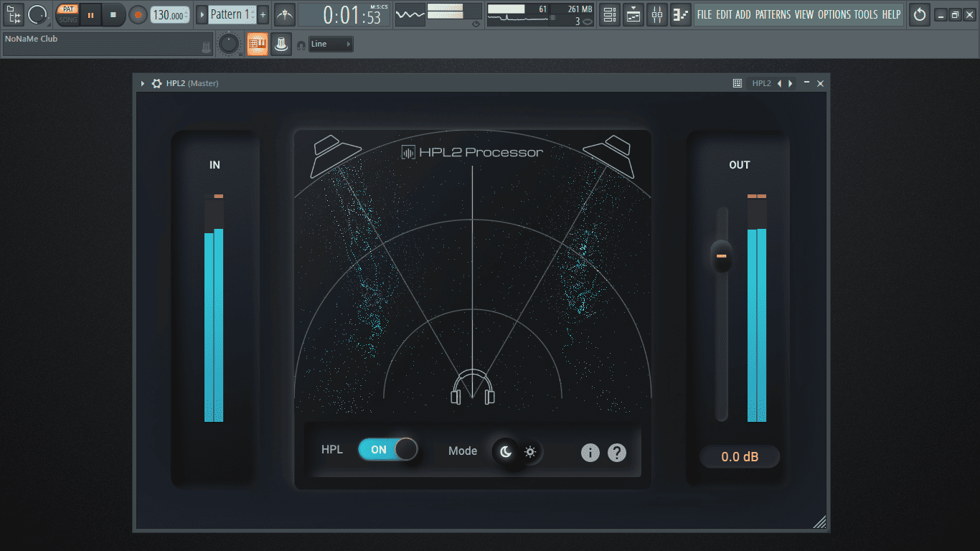Open HPL2 plugin settings gear icon
Image resolution: width=980 pixels, height=551 pixels.
[x=156, y=83]
